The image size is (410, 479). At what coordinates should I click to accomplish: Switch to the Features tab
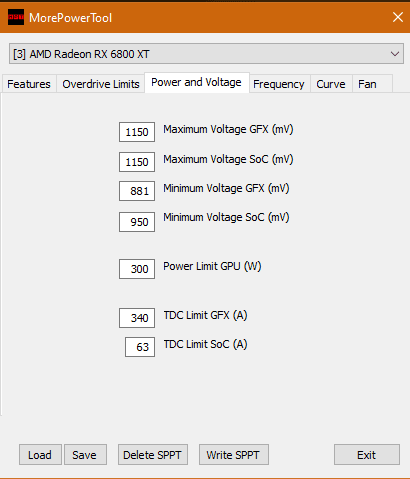point(29,84)
